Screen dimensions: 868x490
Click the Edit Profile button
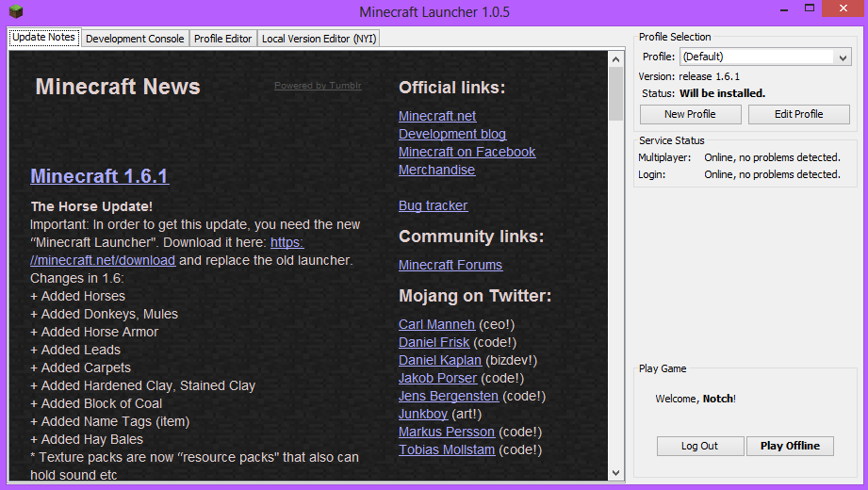[x=799, y=114]
